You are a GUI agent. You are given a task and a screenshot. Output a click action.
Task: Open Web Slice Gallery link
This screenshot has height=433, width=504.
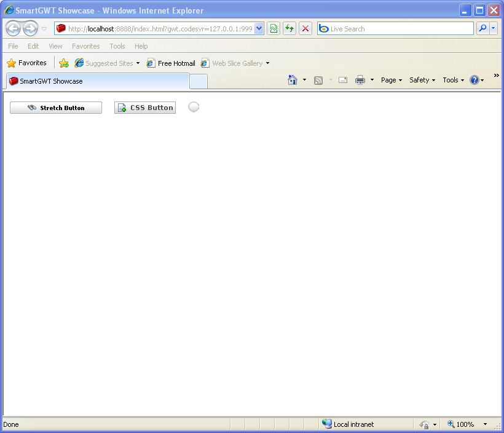pos(232,63)
